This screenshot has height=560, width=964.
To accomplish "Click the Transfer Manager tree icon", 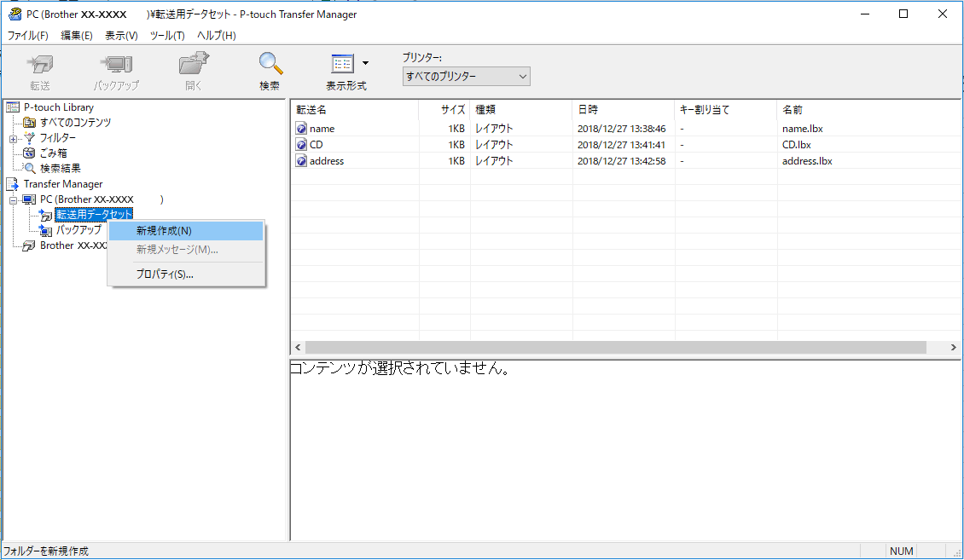I will click(x=13, y=184).
